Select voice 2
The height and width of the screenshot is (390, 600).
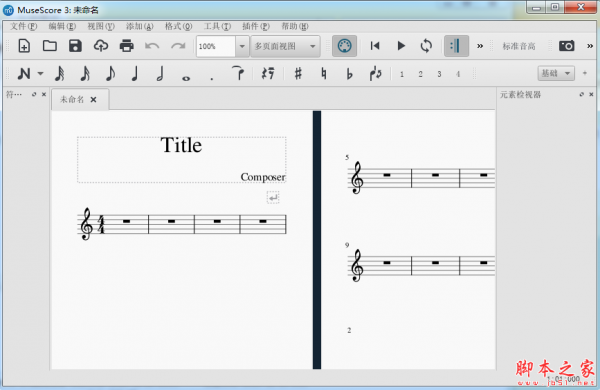pyautogui.click(x=420, y=74)
